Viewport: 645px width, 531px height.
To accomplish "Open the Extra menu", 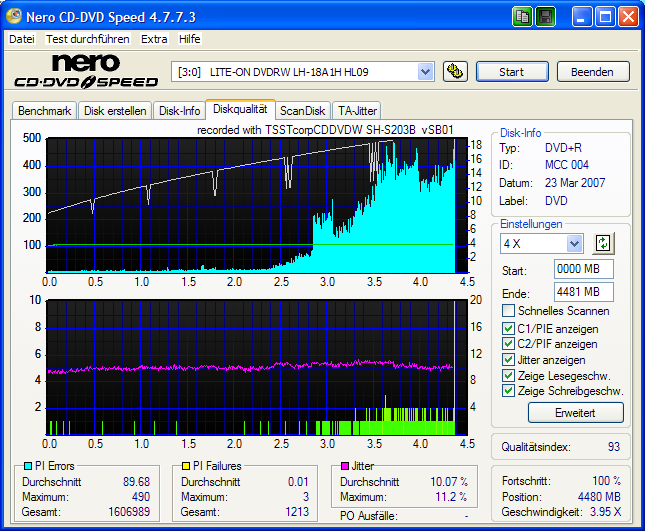I will (x=154, y=39).
